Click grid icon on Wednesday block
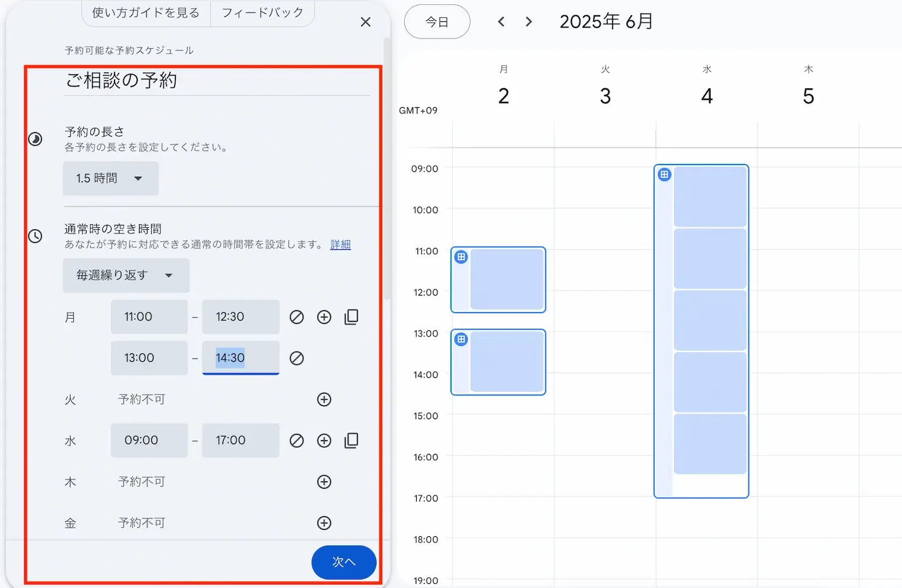Image resolution: width=902 pixels, height=588 pixels. (x=664, y=175)
